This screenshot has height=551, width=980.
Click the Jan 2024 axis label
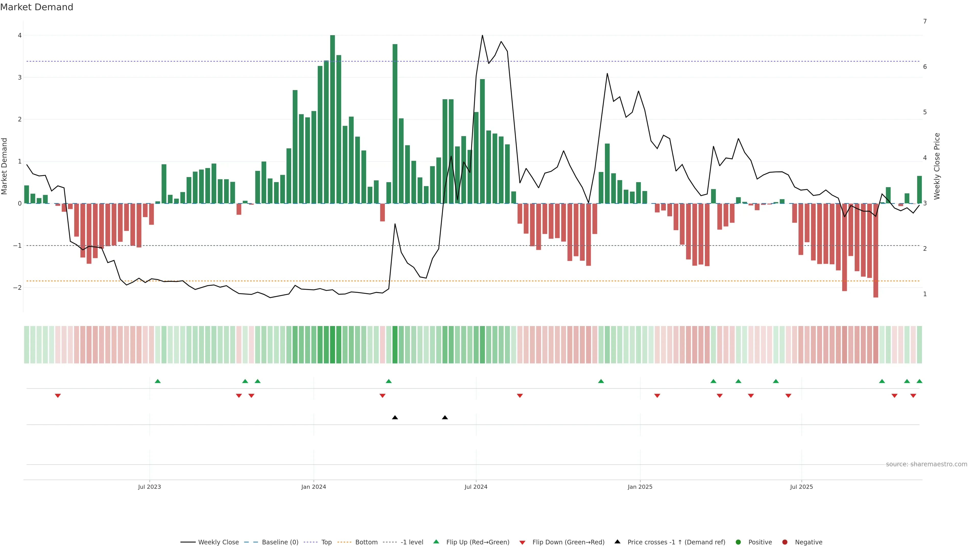pos(313,487)
